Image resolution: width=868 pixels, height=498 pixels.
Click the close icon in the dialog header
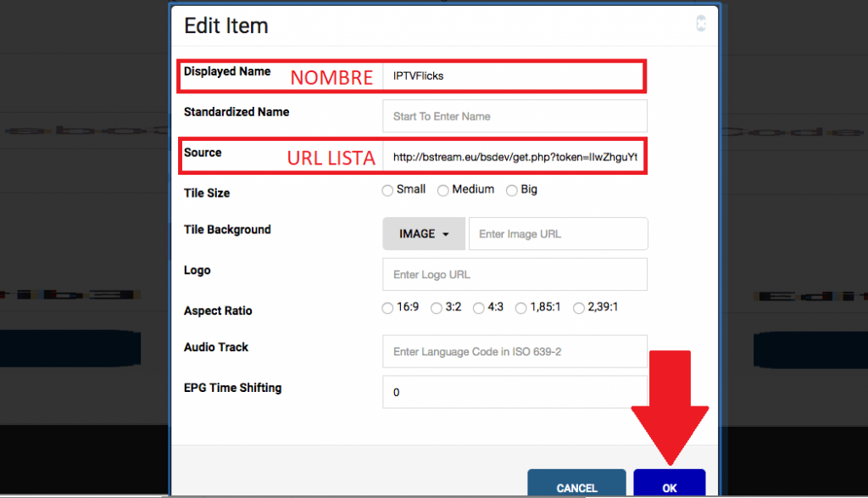[701, 24]
